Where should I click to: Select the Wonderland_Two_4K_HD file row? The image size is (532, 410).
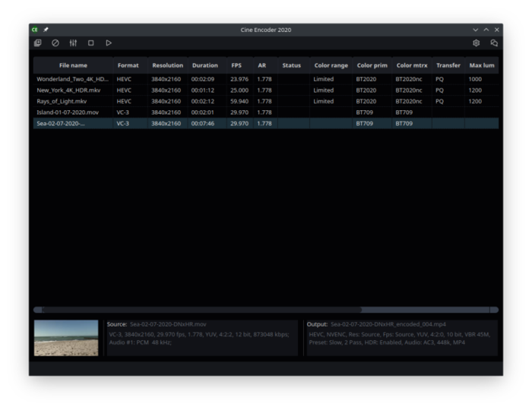[73, 79]
